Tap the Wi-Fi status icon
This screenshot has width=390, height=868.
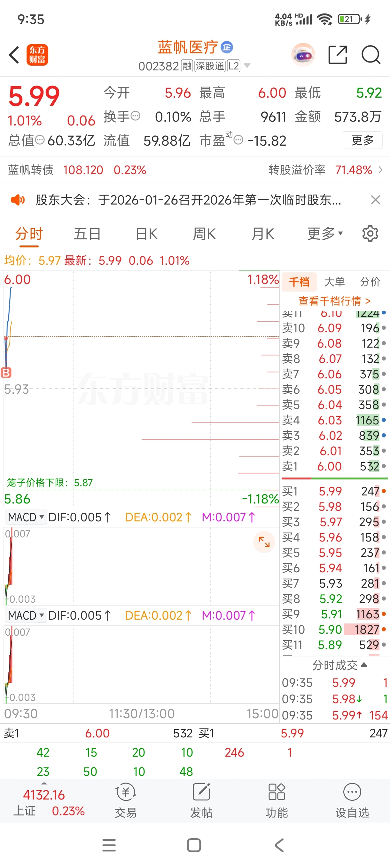click(x=325, y=19)
